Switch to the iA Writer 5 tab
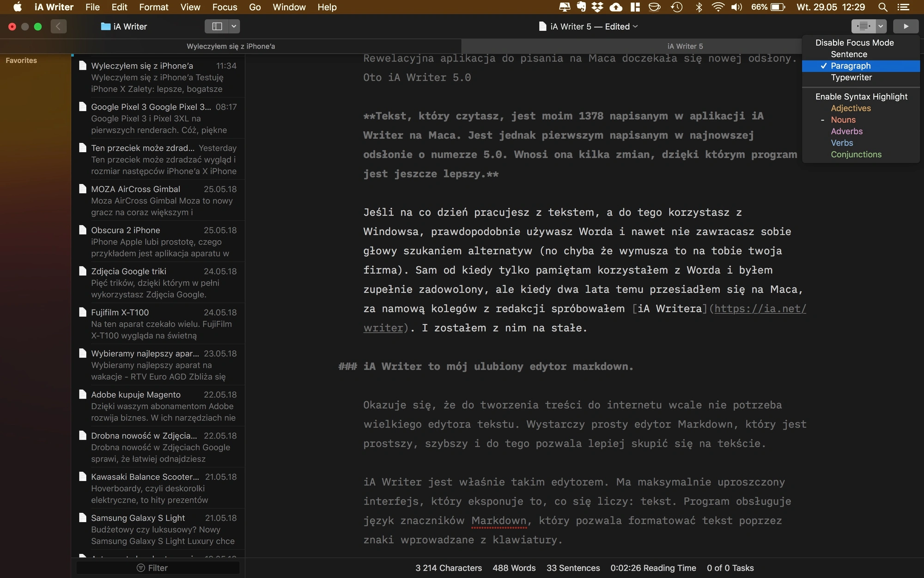The image size is (924, 578). [x=685, y=46]
